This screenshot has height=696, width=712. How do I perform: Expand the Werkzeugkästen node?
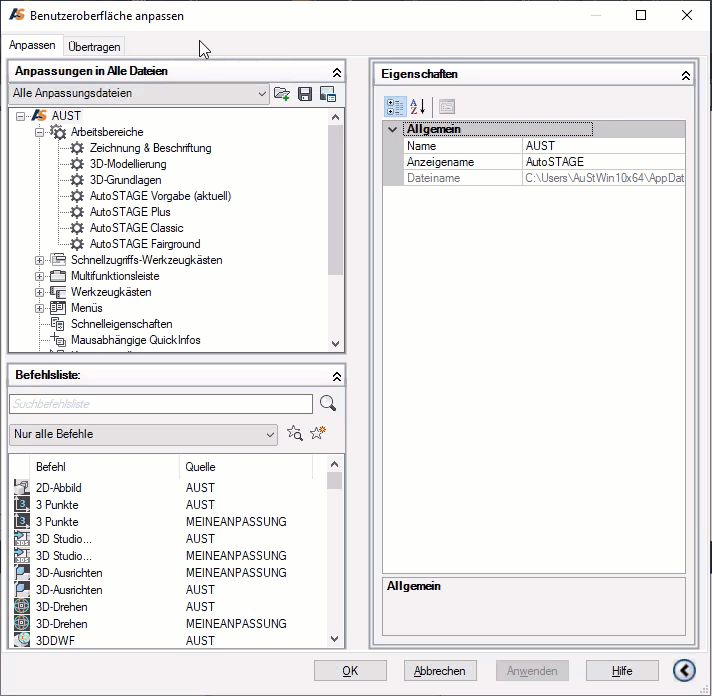tap(40, 292)
